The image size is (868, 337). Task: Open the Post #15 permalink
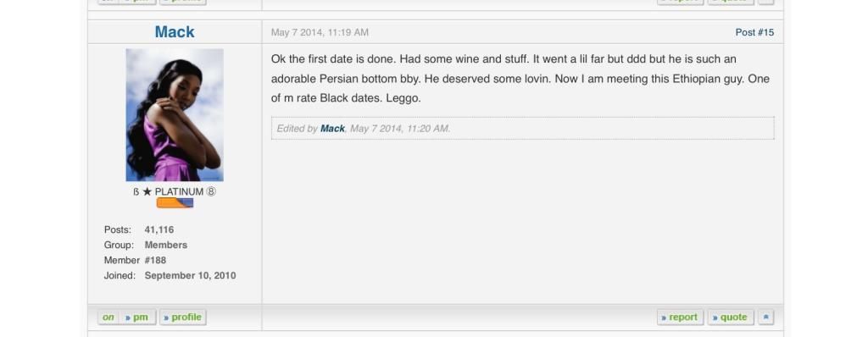coord(754,33)
